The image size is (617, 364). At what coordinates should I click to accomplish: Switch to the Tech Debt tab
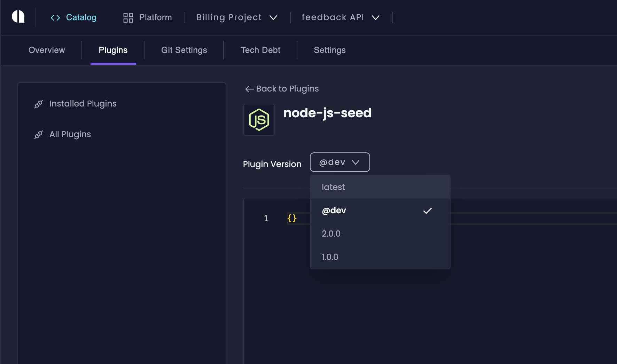point(260,50)
